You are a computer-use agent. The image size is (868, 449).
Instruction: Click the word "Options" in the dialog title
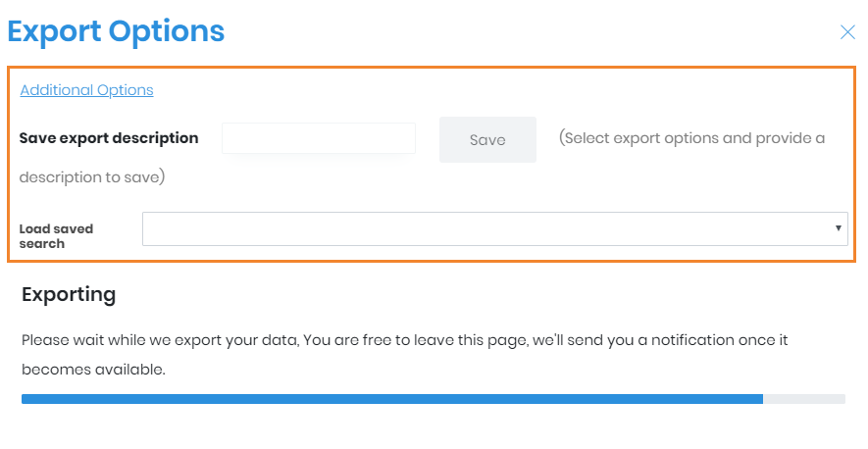pos(167,31)
